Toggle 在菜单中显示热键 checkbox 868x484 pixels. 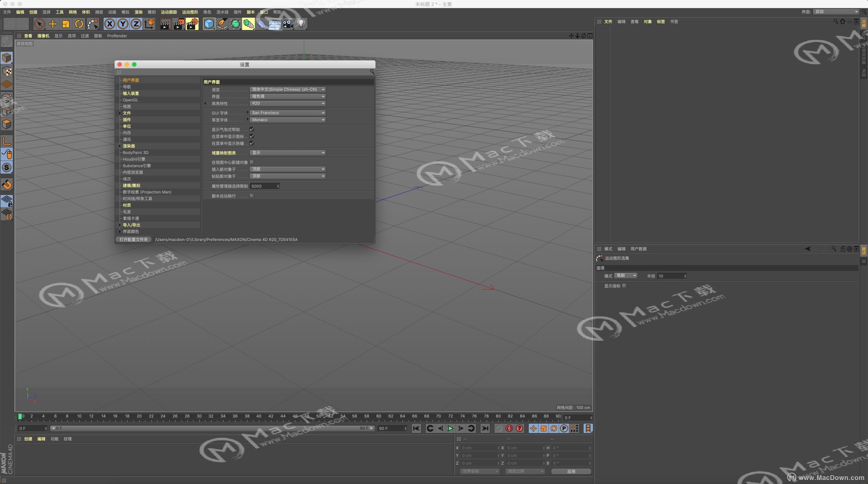coord(252,143)
